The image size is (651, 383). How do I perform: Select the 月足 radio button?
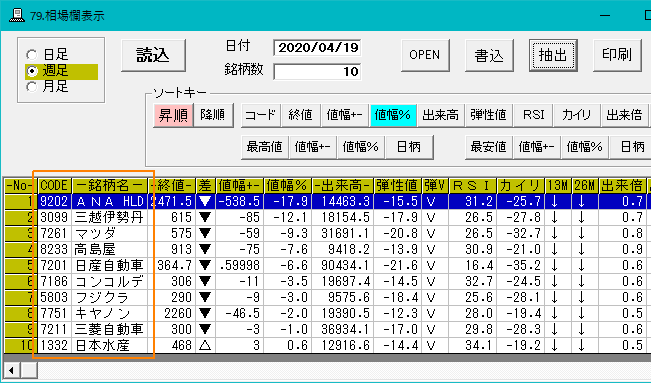click(32, 87)
